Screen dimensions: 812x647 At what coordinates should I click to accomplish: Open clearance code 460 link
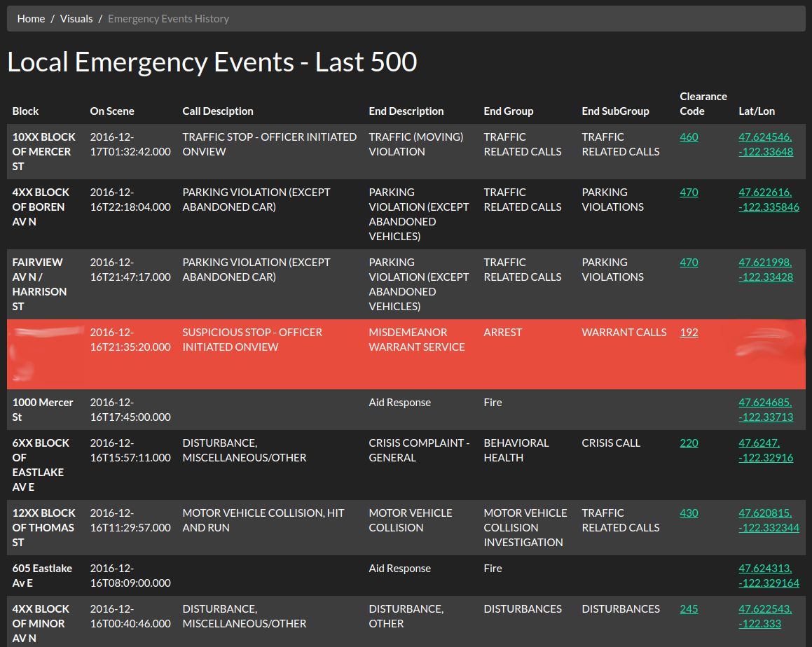point(689,137)
